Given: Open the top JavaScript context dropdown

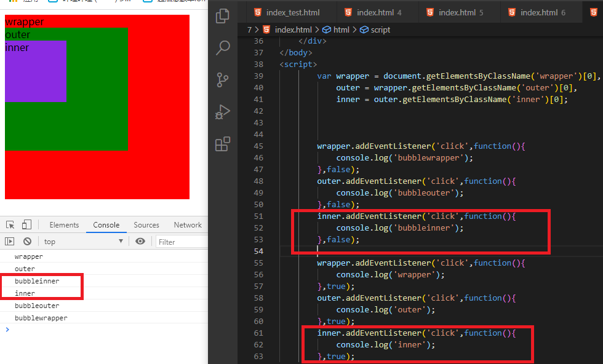Looking at the screenshot, I should tap(84, 242).
